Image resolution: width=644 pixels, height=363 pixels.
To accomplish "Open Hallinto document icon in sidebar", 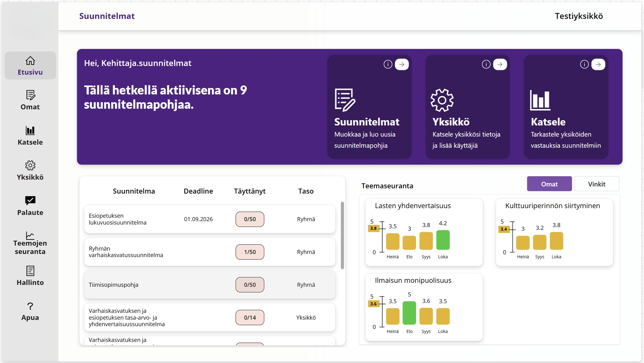I will click(30, 271).
